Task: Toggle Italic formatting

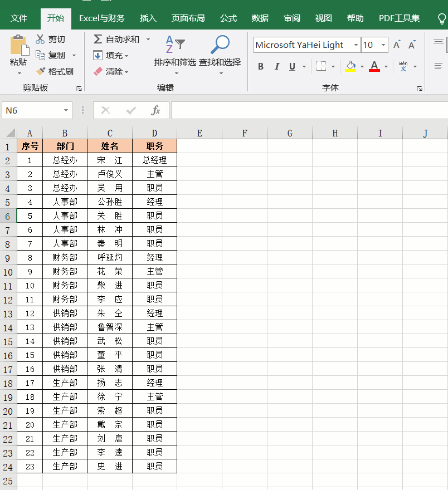Action: (x=277, y=67)
